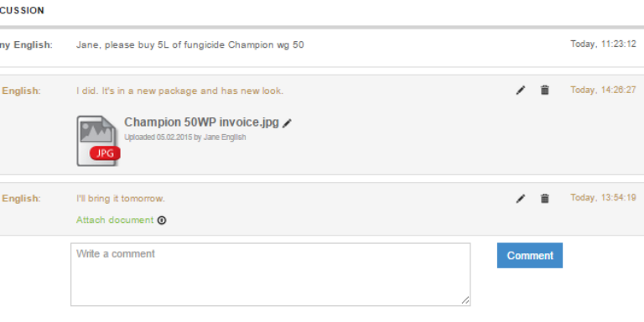Rename file using pencil next to invoice.jpg
The image size is (644, 322).
pos(287,122)
